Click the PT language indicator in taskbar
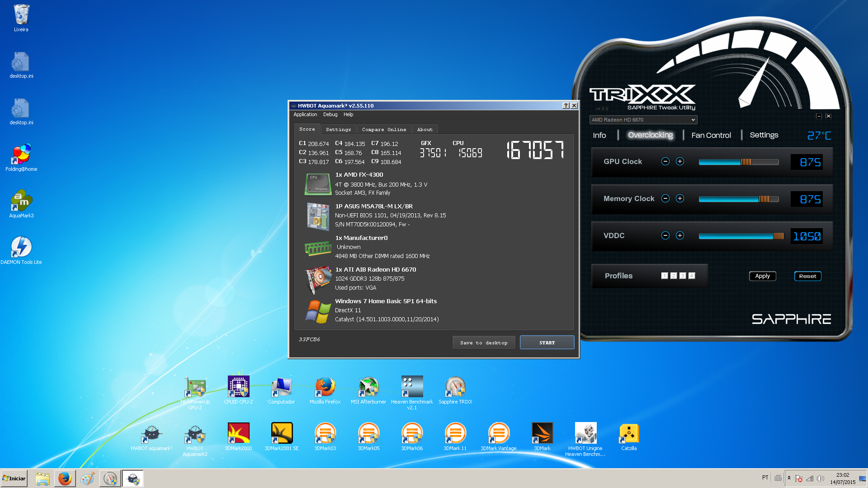Screen dimensions: 868x488 (765, 478)
